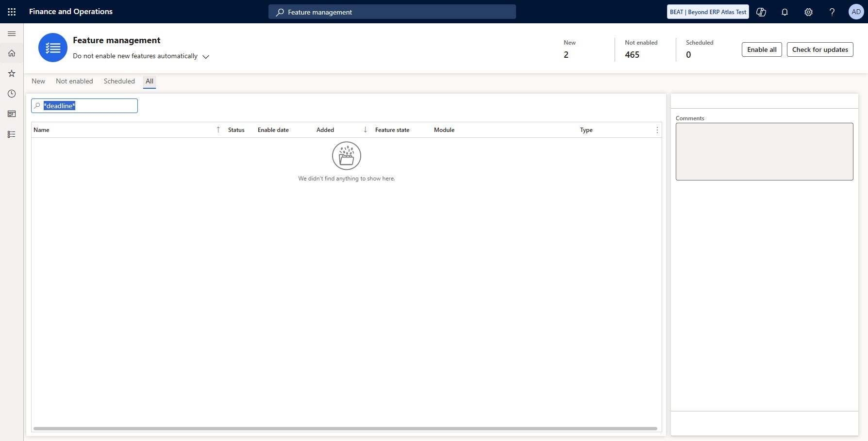The height and width of the screenshot is (441, 868).
Task: Open the Copilot icon in the header
Action: (x=761, y=12)
